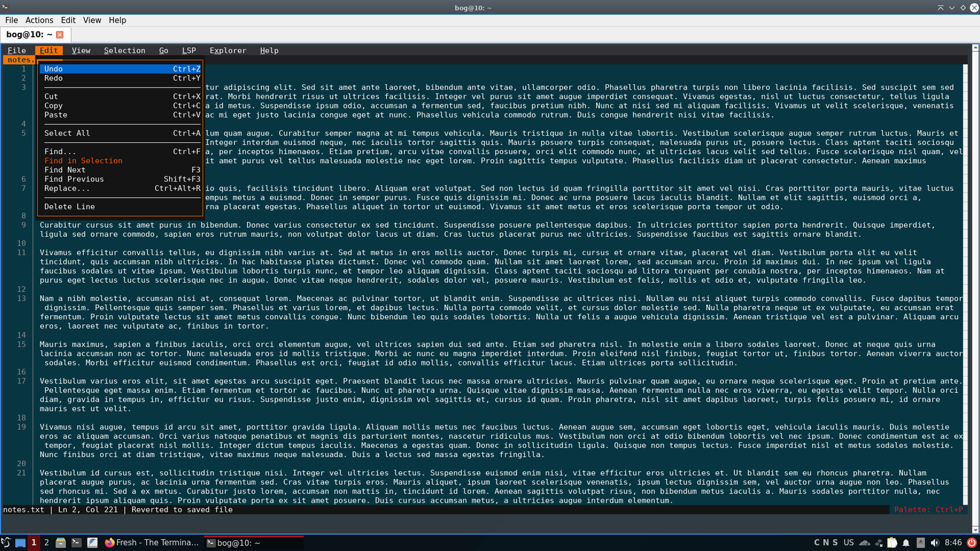Click the US keyboard layout indicator

tap(849, 543)
